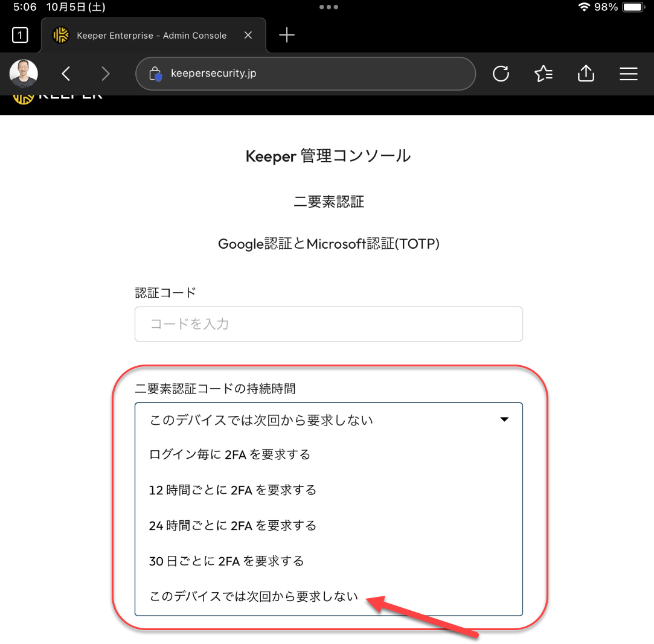Tap the 10月5日(土) date in status bar
Image resolution: width=654 pixels, height=644 pixels.
coord(75,7)
